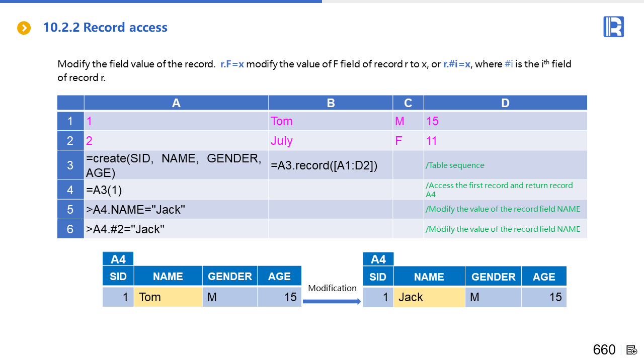The width and height of the screenshot is (644, 362).
Task: Click row number 3 in code grid
Action: pyautogui.click(x=70, y=165)
